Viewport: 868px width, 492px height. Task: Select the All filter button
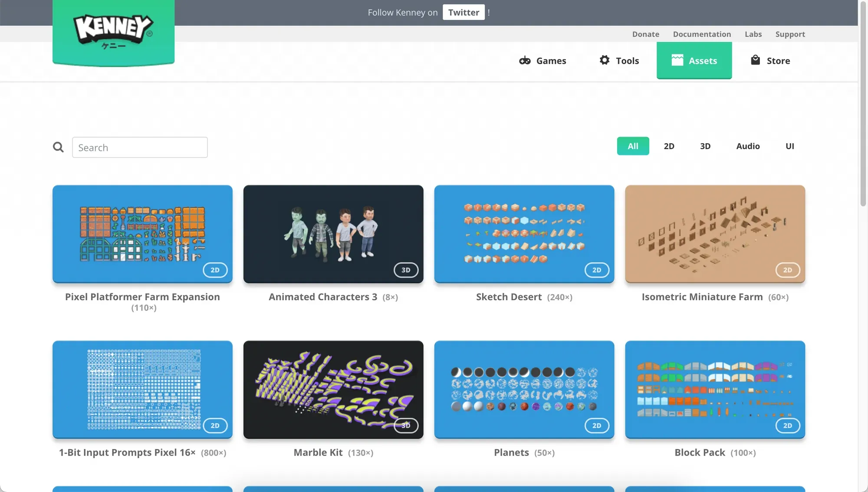click(633, 146)
